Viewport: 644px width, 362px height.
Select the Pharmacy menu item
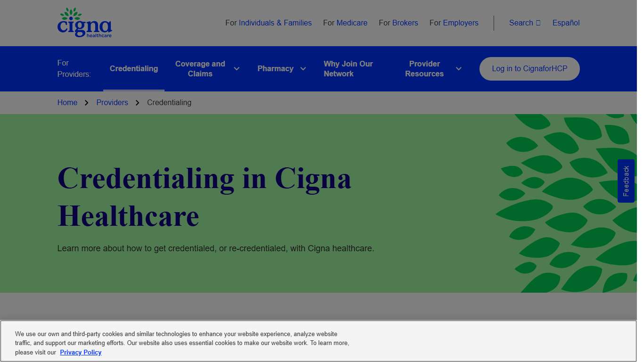pos(275,68)
